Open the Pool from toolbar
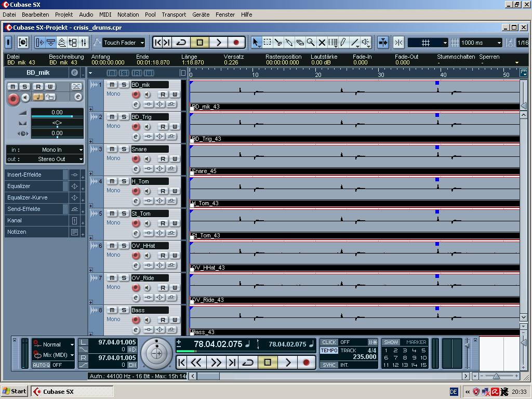Image resolution: width=532 pixels, height=399 pixels. (73, 43)
